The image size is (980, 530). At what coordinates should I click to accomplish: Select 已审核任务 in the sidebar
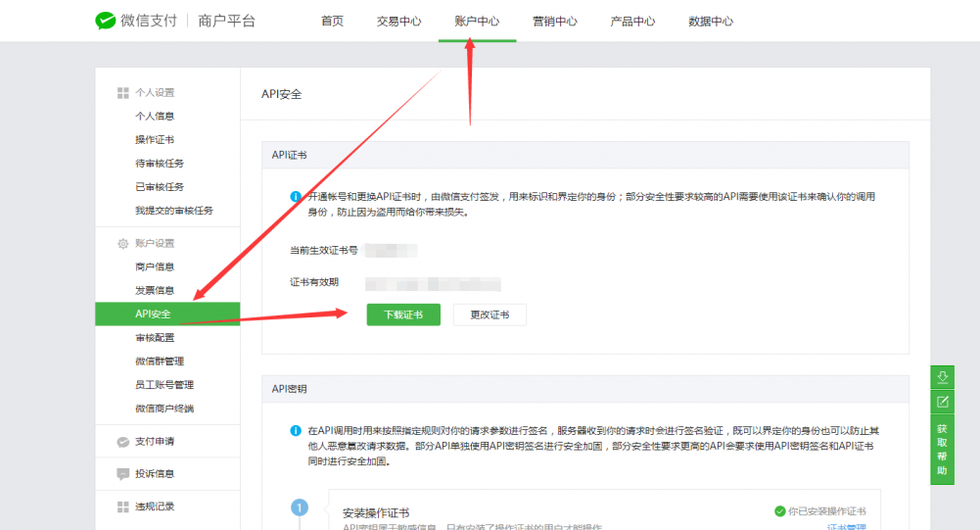pos(160,187)
